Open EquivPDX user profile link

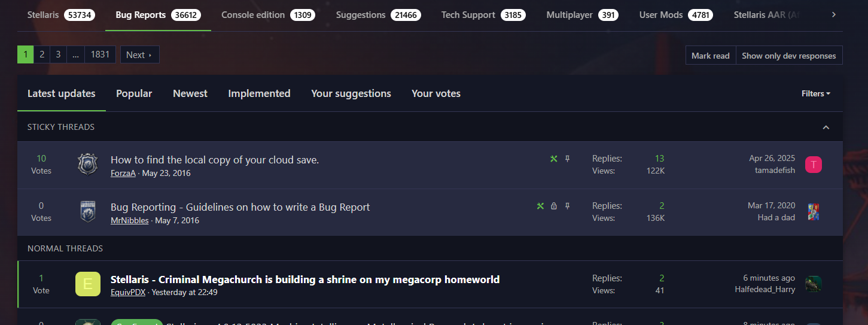click(128, 293)
